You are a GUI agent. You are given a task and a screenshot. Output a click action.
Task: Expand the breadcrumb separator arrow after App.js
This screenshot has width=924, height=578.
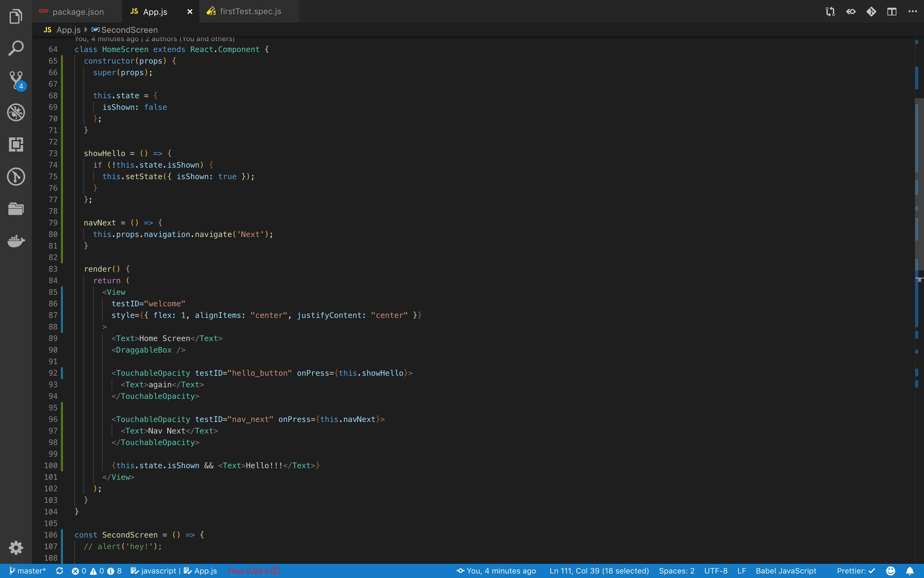(86, 30)
